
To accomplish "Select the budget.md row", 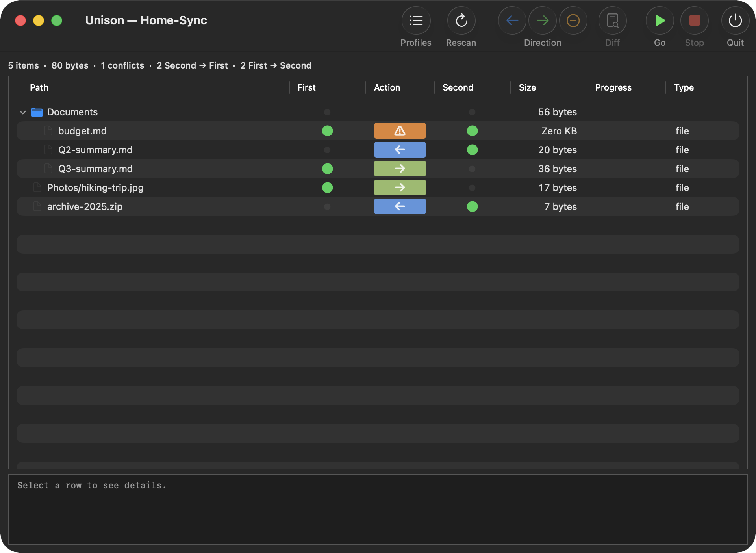I will [x=378, y=131].
